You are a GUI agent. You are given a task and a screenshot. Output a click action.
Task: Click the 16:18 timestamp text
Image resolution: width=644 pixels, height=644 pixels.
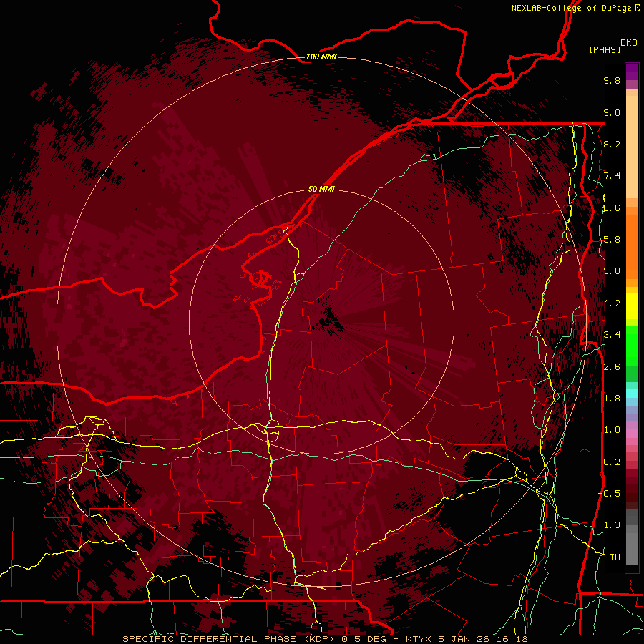pos(512,639)
